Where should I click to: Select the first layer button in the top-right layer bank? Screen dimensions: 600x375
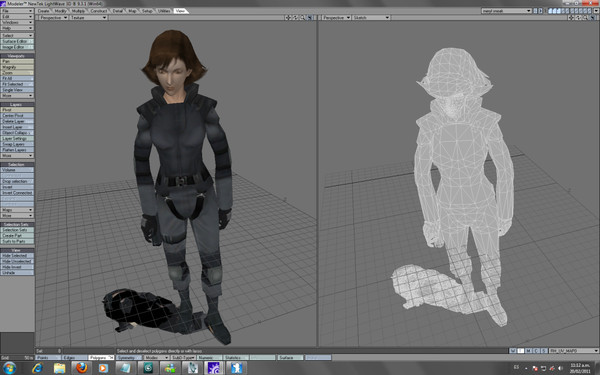pyautogui.click(x=550, y=11)
